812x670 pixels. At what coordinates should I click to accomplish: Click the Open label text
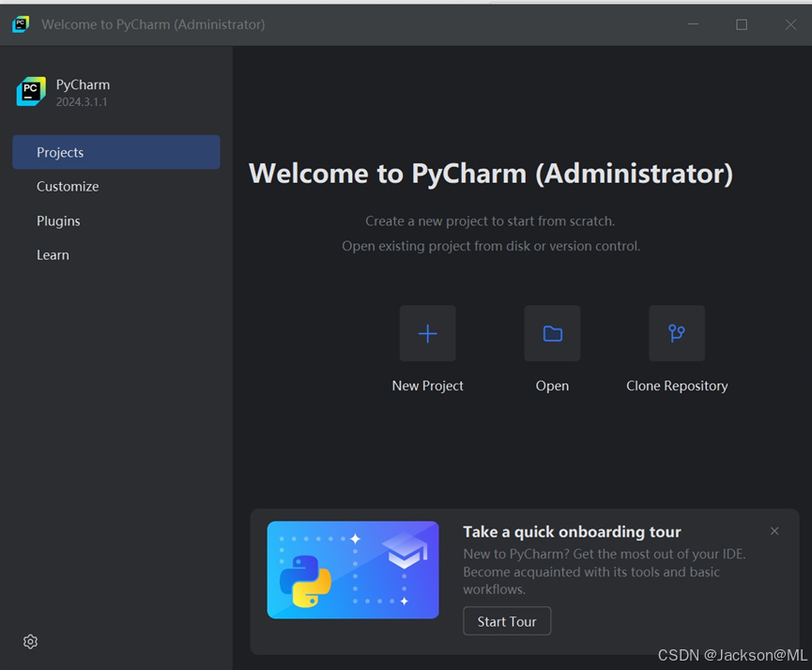[x=552, y=386]
